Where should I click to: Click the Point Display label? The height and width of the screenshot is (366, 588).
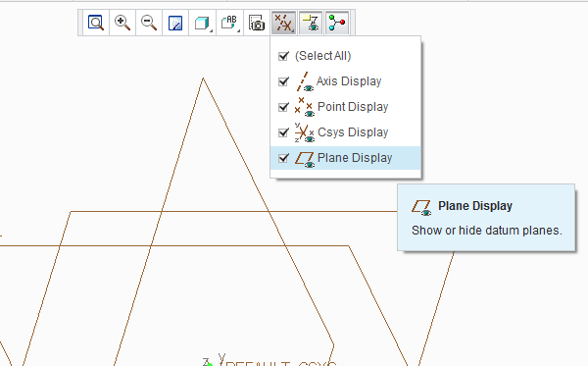coord(353,107)
